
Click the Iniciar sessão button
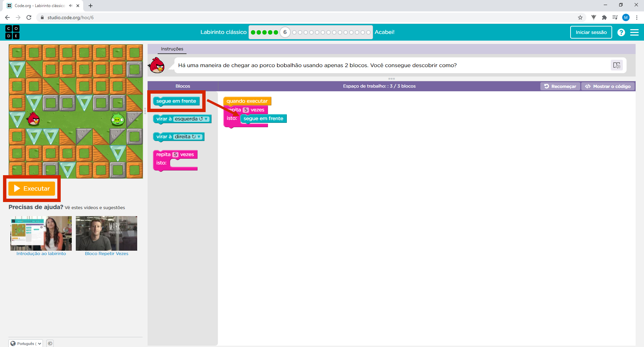click(591, 32)
